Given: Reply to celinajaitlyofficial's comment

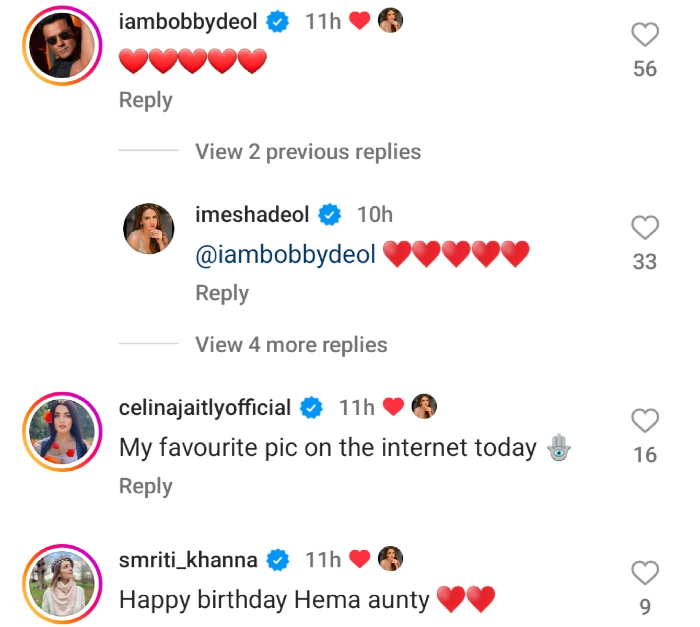Looking at the screenshot, I should click(146, 486).
